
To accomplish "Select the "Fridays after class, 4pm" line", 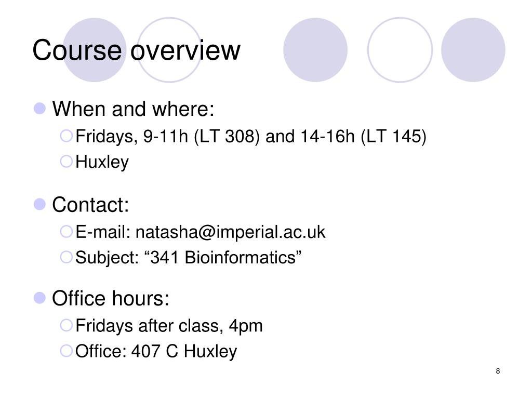I will pyautogui.click(x=169, y=326).
